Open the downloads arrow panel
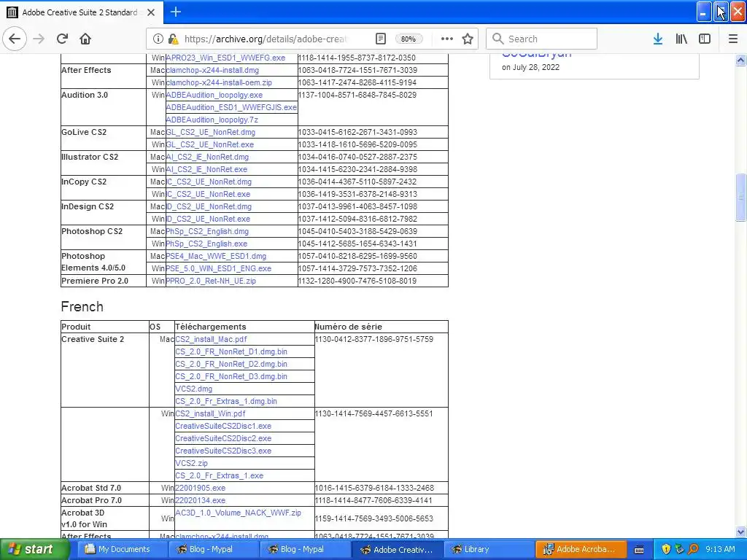The image size is (747, 560). coord(658,39)
